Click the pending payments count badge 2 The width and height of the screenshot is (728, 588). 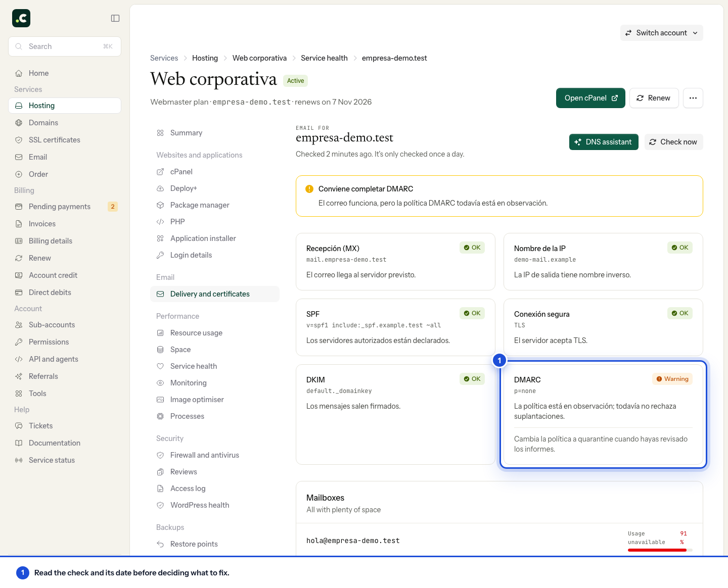(x=113, y=207)
